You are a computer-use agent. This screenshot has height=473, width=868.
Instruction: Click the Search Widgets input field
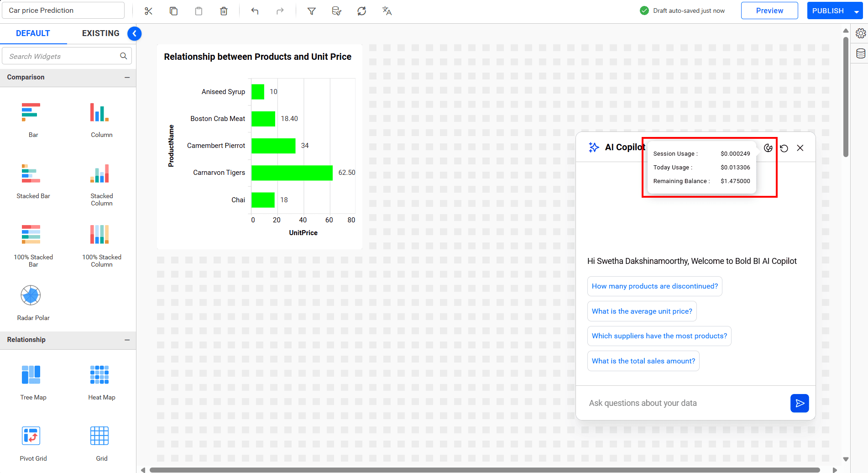click(x=62, y=56)
